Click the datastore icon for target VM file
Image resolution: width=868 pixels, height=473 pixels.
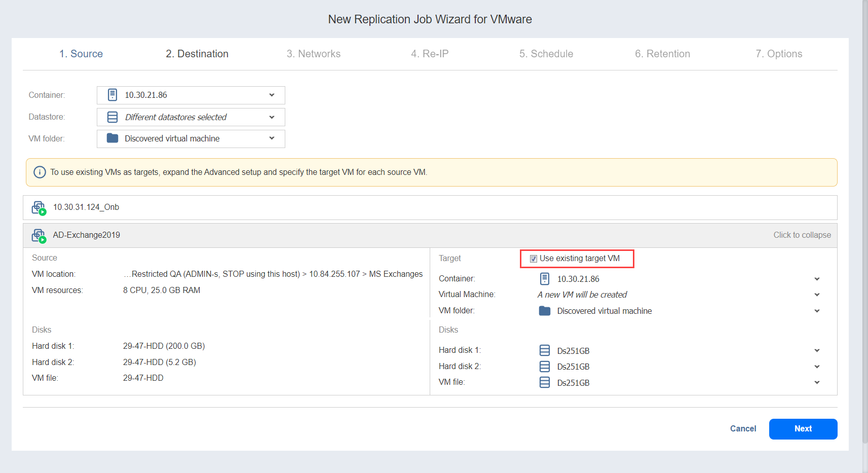click(545, 382)
